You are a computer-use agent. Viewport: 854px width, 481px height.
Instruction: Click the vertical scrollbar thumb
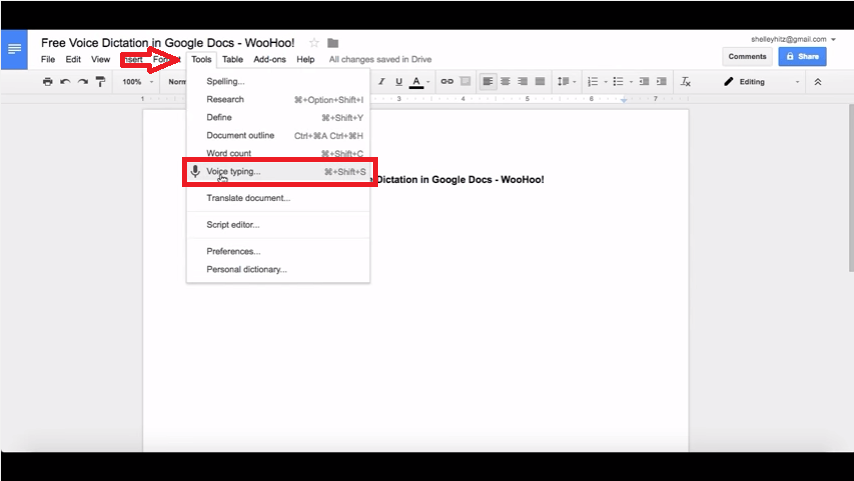coord(851,186)
